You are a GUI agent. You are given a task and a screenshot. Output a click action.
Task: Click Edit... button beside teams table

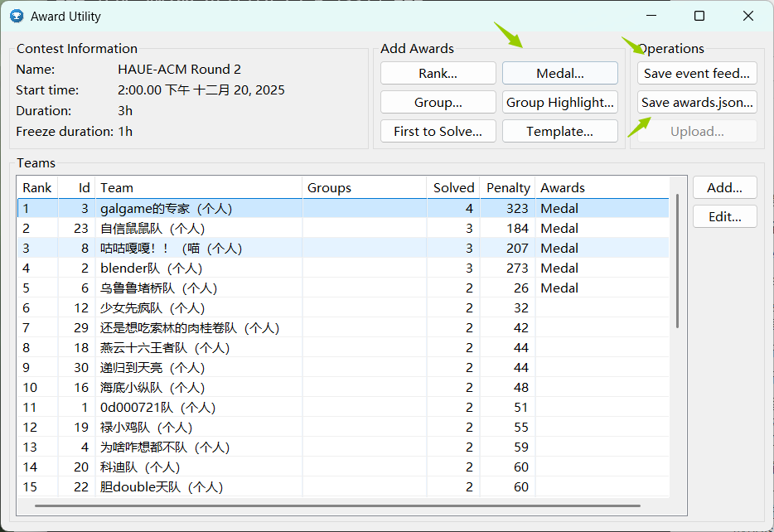pyautogui.click(x=724, y=217)
